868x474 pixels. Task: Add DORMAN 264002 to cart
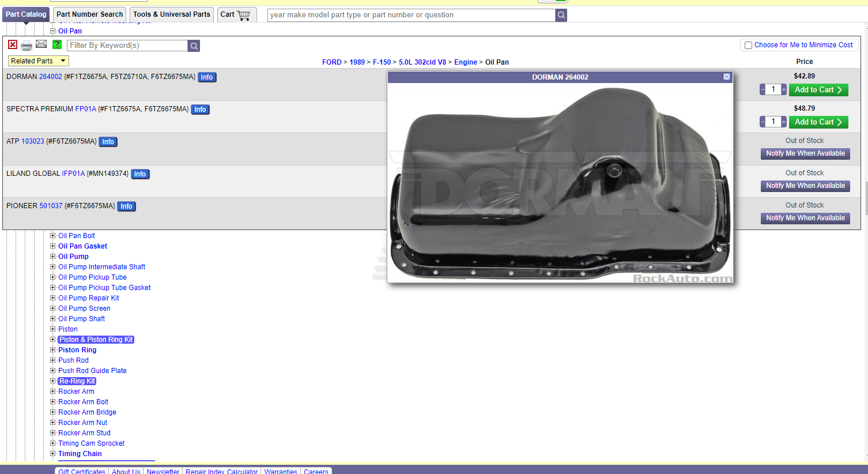818,89
